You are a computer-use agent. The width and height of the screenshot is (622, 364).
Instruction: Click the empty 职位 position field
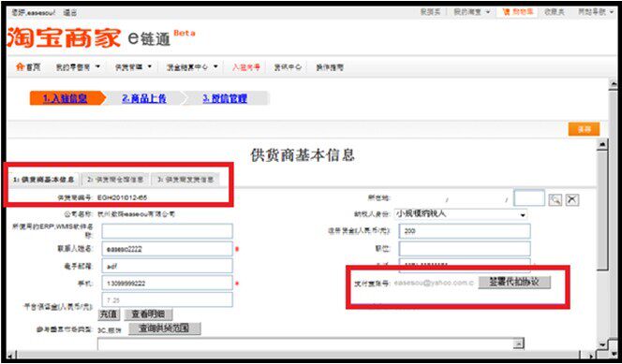click(465, 249)
